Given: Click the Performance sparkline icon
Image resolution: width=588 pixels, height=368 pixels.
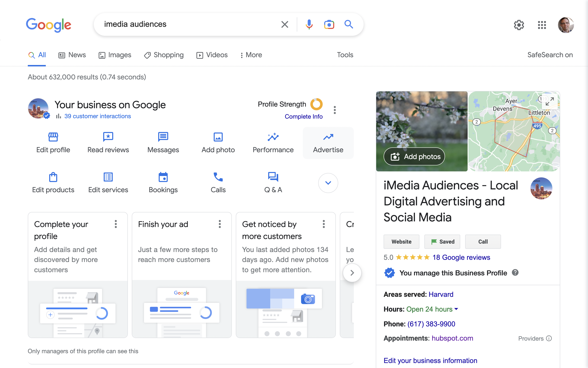Looking at the screenshot, I should tap(273, 137).
